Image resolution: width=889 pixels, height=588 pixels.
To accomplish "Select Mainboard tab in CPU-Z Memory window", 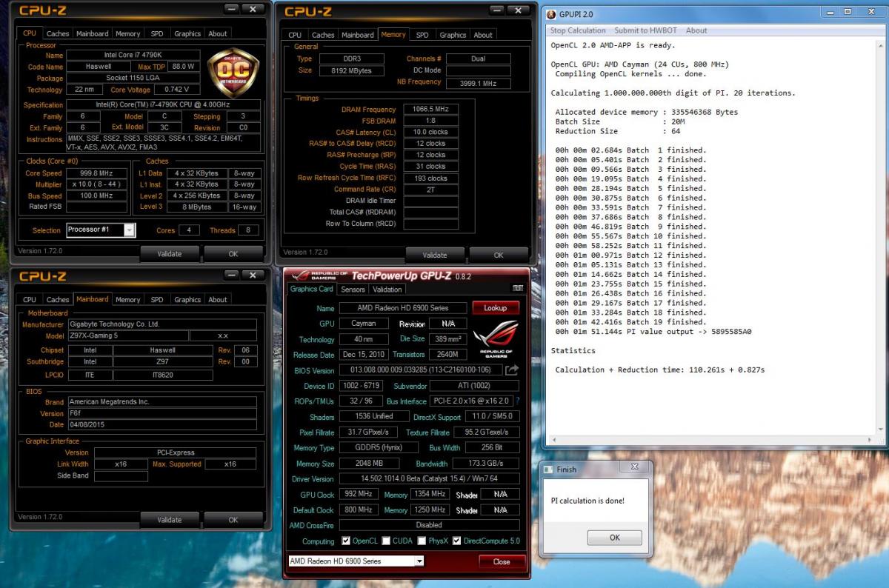I will [x=358, y=35].
